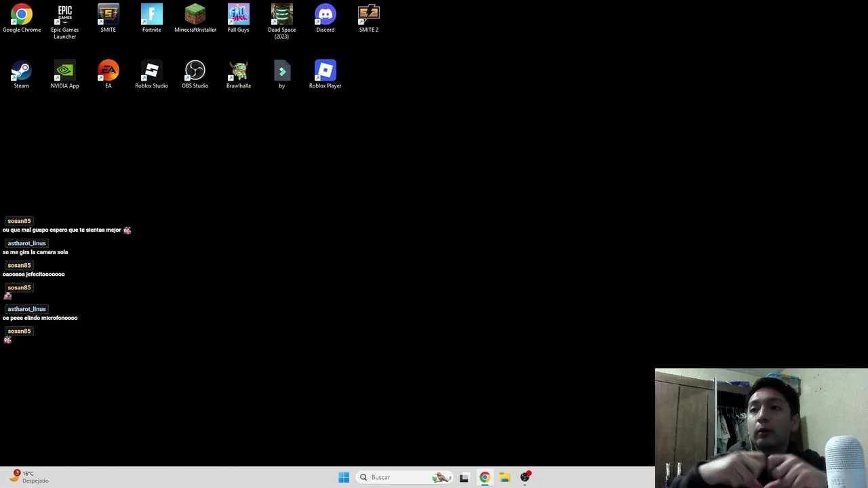The width and height of the screenshot is (868, 488).
Task: Open the weather widget showing 15°C Despejado
Action: coord(28,476)
